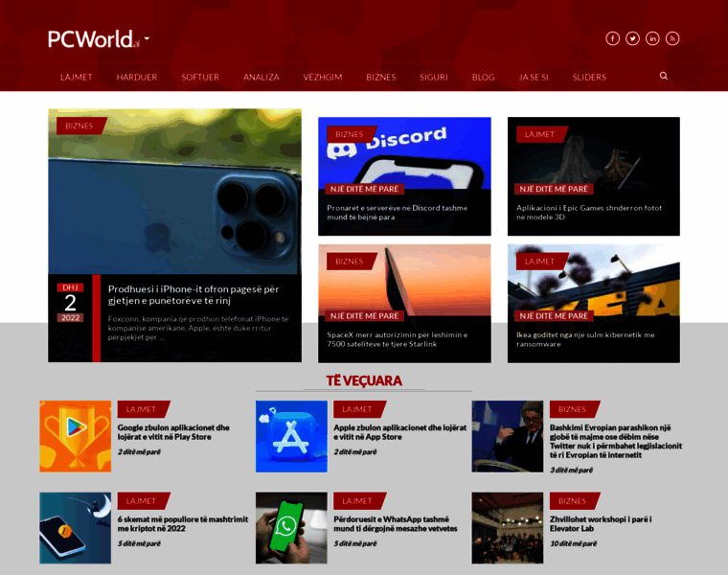
Task: Open the European Union Twitter article thumbnail
Action: 507,437
